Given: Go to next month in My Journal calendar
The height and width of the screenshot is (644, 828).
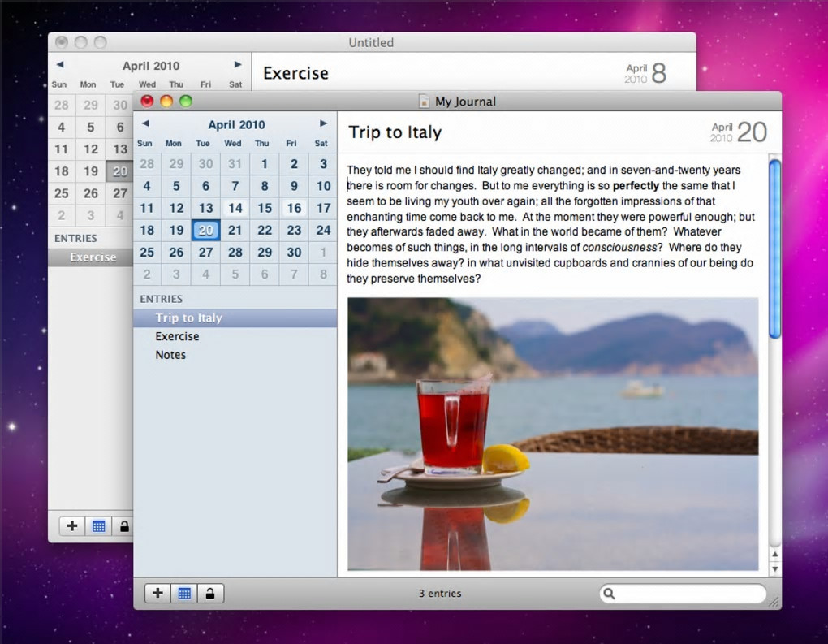Looking at the screenshot, I should coord(323,123).
